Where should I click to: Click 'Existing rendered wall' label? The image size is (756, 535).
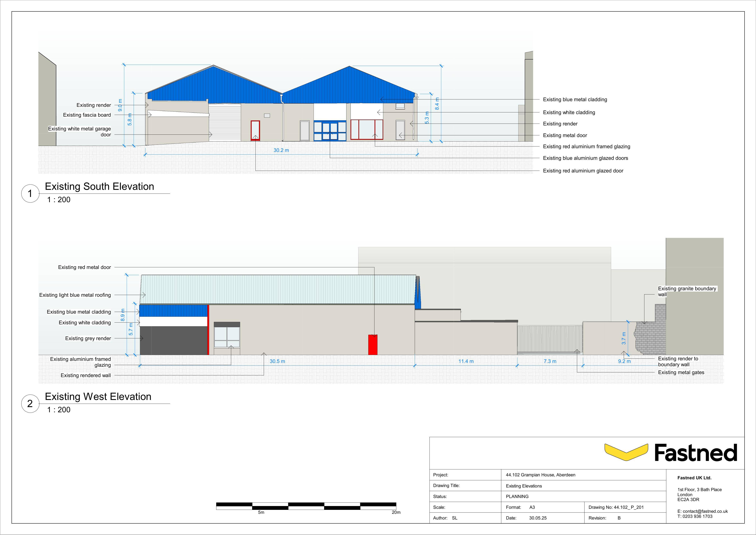pyautogui.click(x=86, y=375)
